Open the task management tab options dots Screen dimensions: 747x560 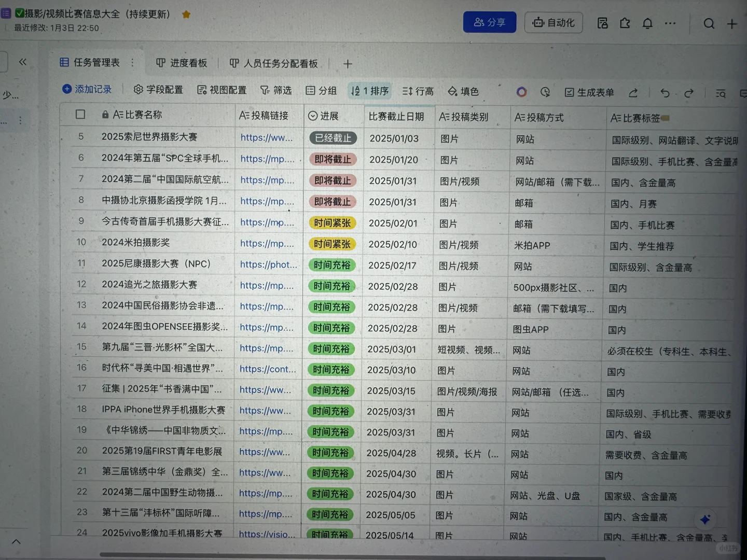[132, 62]
